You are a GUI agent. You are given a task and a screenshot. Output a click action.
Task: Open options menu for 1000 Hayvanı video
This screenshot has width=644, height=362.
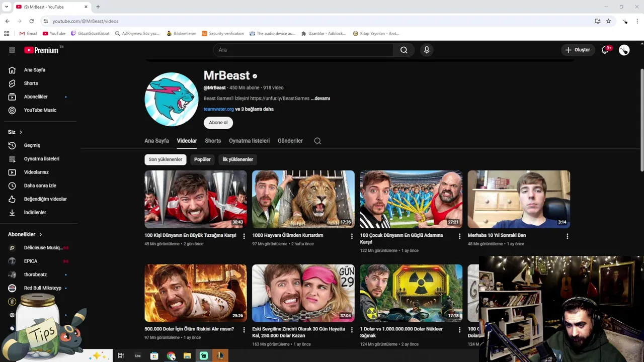pos(352,236)
